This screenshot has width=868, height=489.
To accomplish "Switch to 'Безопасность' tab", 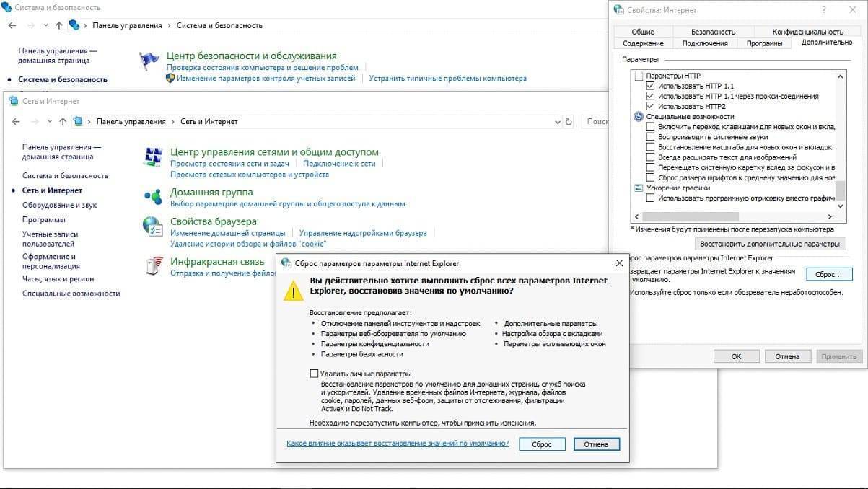I will pyautogui.click(x=713, y=32).
